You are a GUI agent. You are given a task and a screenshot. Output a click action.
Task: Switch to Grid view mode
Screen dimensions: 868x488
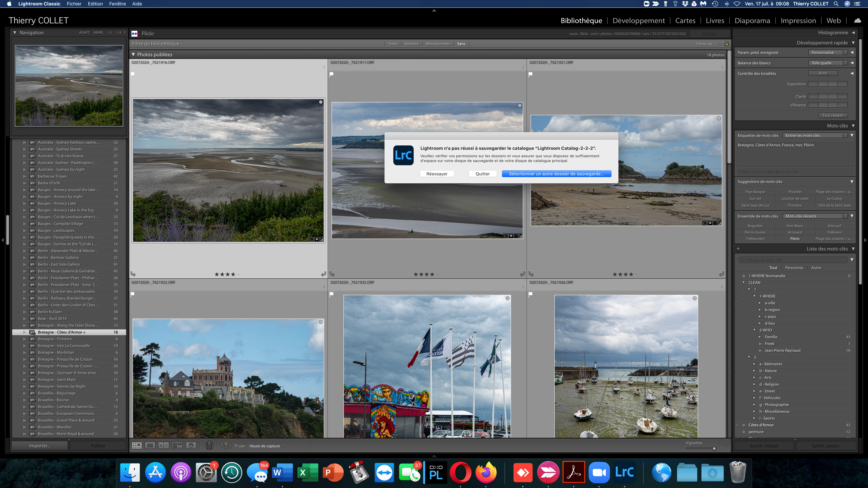tap(136, 446)
